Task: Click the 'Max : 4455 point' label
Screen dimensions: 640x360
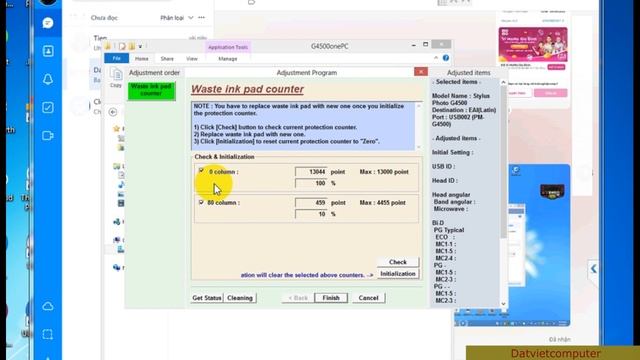Action: [382, 202]
